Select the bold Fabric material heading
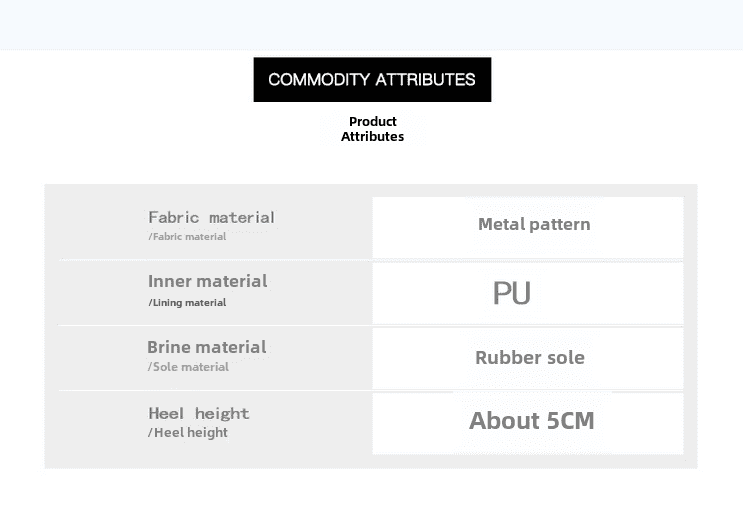 click(x=211, y=217)
